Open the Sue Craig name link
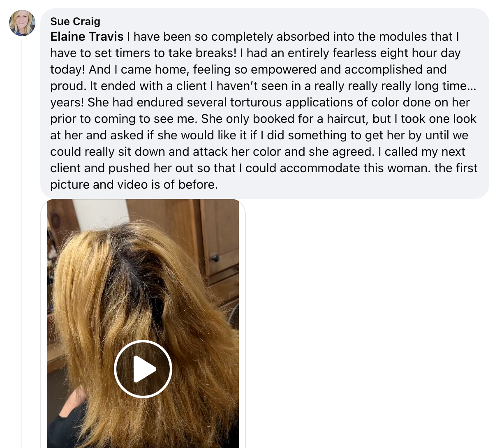495x448 pixels. tap(75, 21)
